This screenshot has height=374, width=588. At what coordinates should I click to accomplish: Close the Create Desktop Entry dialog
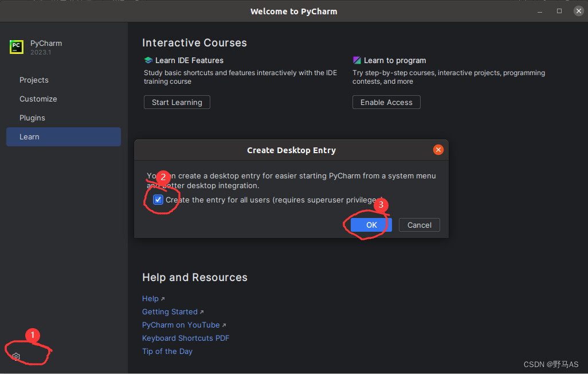(x=438, y=150)
